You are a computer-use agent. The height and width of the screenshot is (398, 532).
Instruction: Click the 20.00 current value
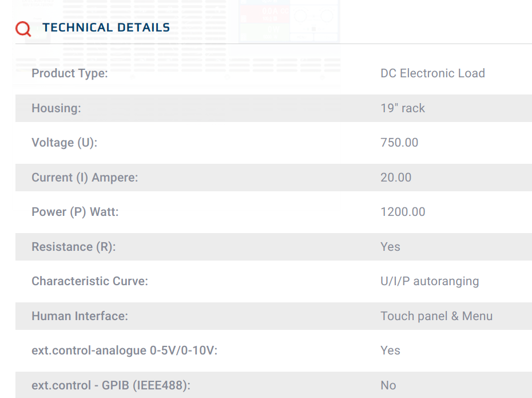pos(396,178)
